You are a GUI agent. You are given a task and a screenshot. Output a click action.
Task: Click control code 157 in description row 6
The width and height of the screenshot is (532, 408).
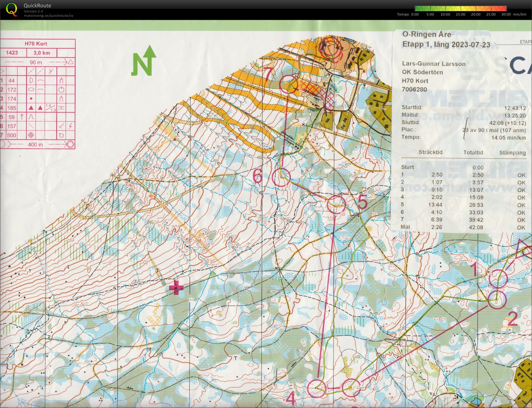coord(12,126)
